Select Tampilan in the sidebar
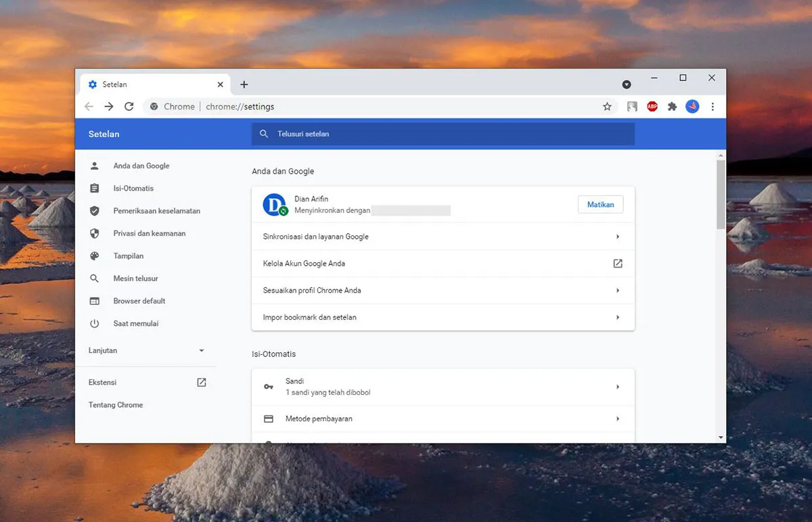 pyautogui.click(x=129, y=256)
